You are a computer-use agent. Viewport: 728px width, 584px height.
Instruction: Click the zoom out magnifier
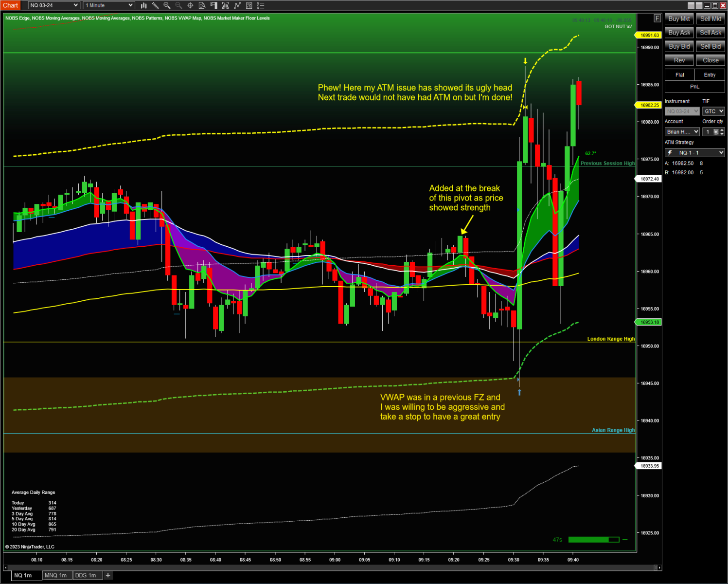pyautogui.click(x=178, y=5)
